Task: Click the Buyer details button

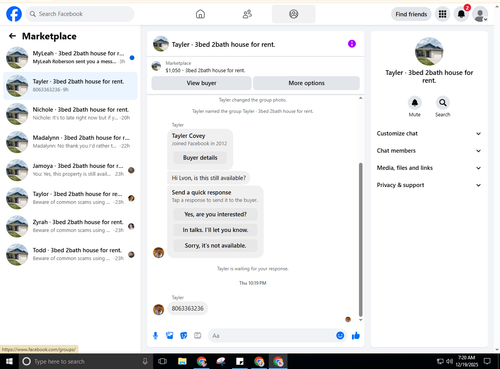Action: click(x=200, y=158)
